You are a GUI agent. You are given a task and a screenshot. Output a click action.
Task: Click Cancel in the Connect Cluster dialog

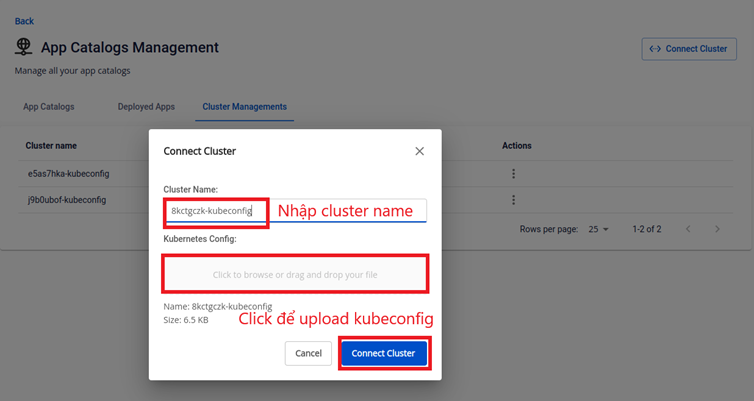pyautogui.click(x=308, y=353)
